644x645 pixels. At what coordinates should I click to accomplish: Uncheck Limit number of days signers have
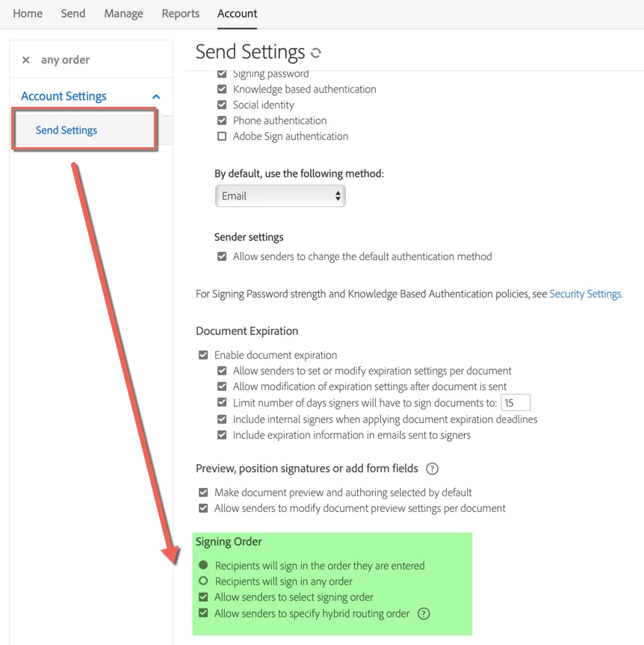pos(222,402)
